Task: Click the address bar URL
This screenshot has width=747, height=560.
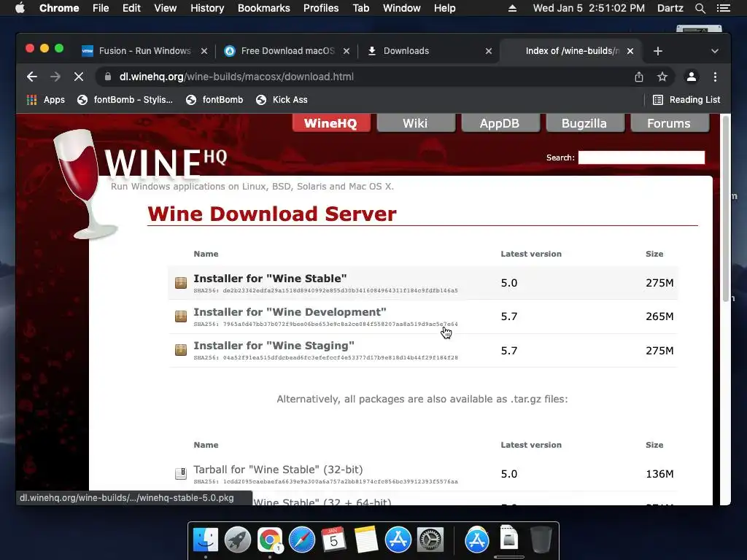Action: (236, 77)
